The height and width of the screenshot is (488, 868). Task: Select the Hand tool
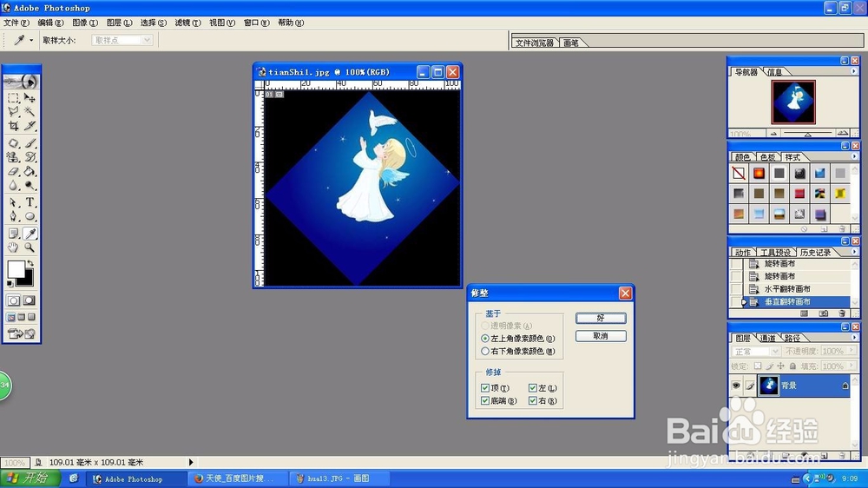(x=13, y=247)
